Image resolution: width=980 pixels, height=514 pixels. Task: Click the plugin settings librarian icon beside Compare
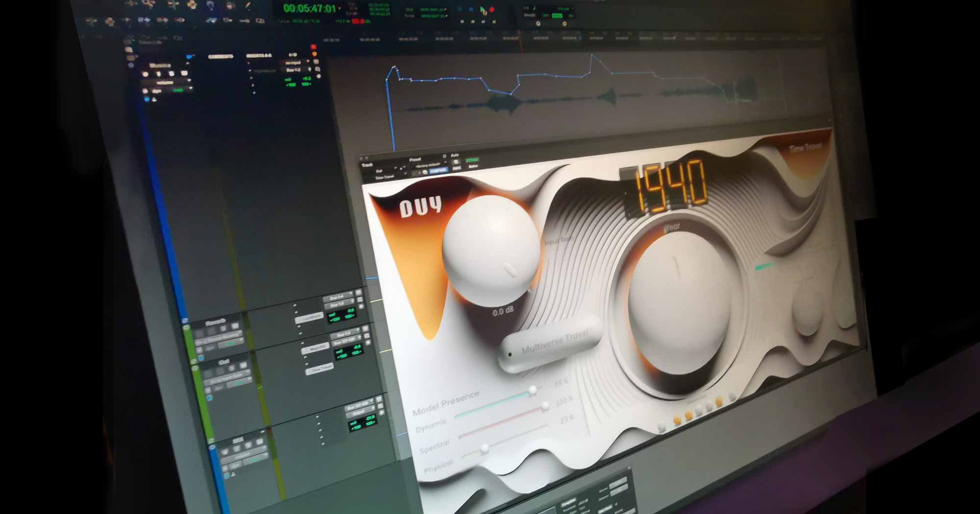(x=425, y=172)
